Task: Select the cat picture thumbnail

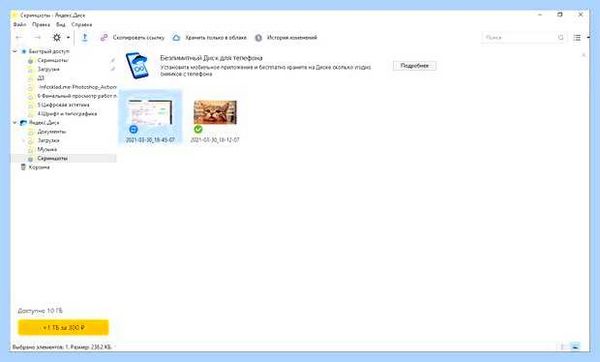Action: (215, 112)
